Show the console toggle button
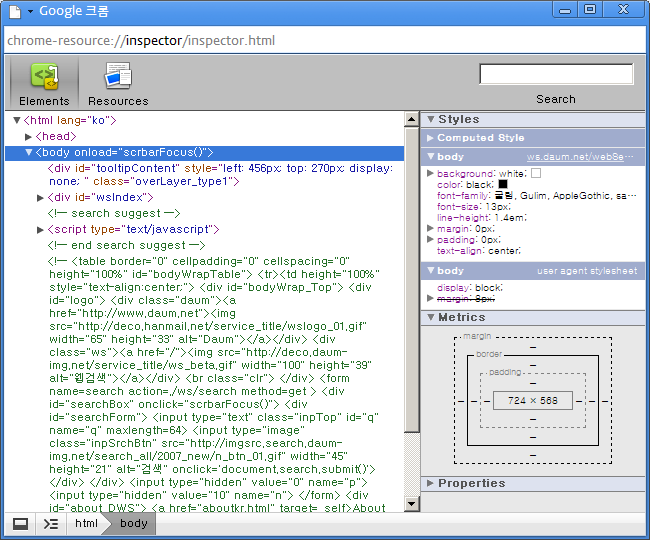This screenshot has width=650, height=540. 51,524
